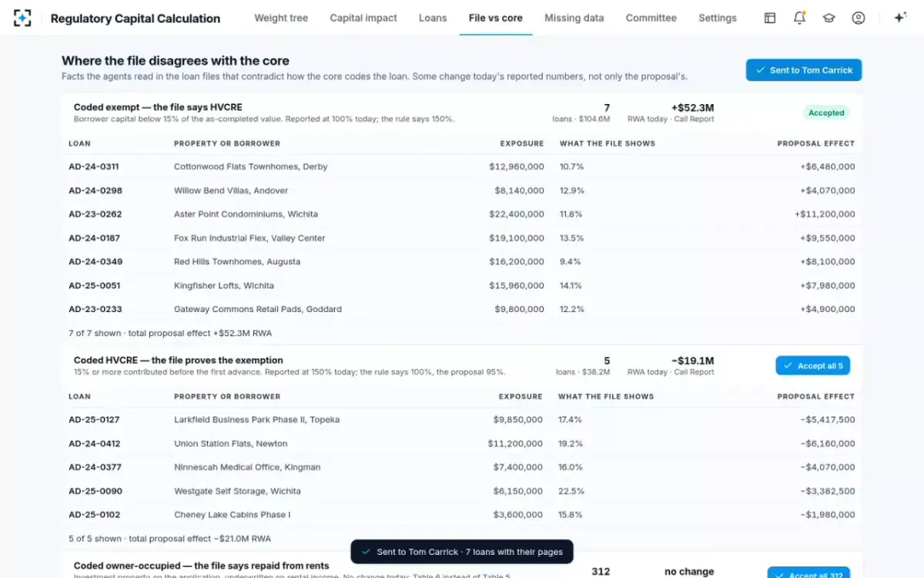924x578 pixels.
Task: Open the layout panel icon
Action: pyautogui.click(x=770, y=18)
